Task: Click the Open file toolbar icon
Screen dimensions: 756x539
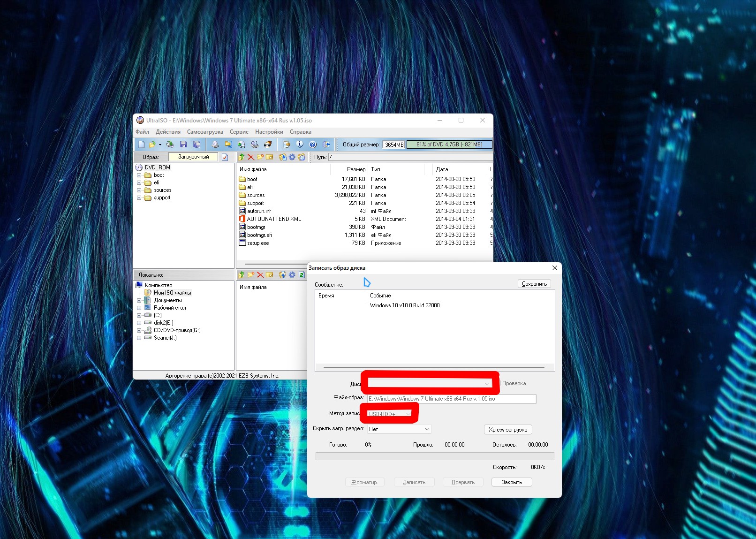Action: tap(152, 144)
